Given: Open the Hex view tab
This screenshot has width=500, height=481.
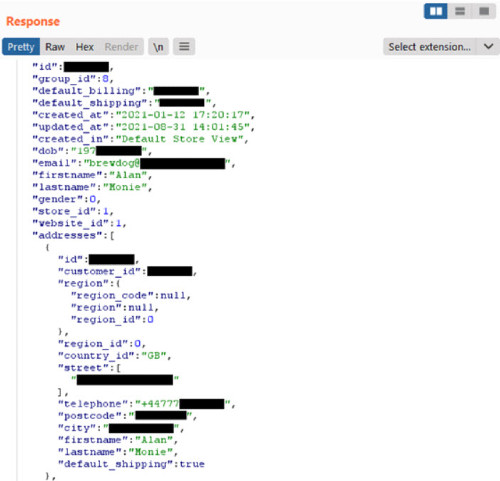Looking at the screenshot, I should pyautogui.click(x=85, y=47).
